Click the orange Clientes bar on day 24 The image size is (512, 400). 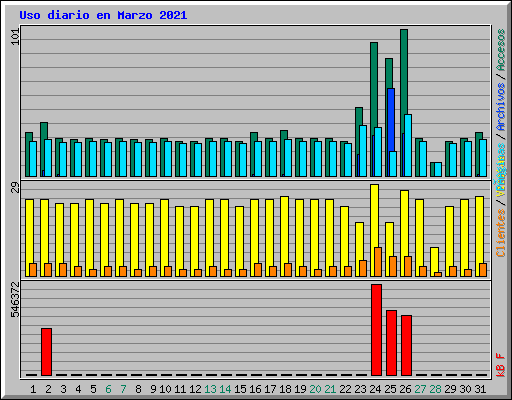[x=378, y=262]
